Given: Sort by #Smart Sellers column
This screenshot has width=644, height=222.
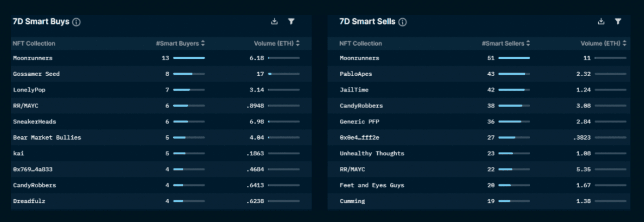Looking at the screenshot, I should pyautogui.click(x=506, y=43).
